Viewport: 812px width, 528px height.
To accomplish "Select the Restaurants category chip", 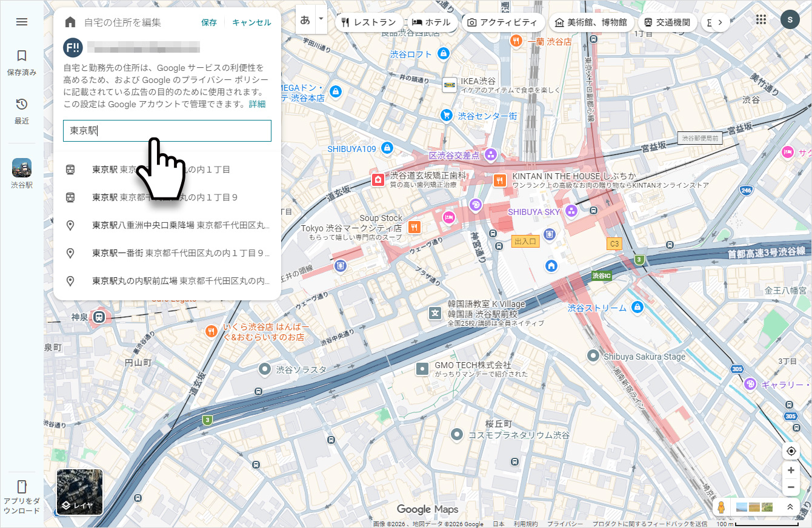I will (368, 22).
